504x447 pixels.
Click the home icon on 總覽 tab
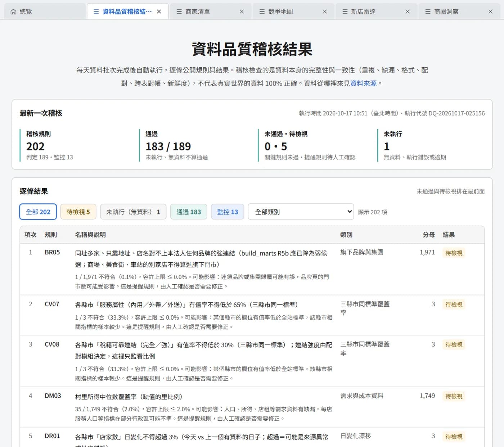[13, 12]
